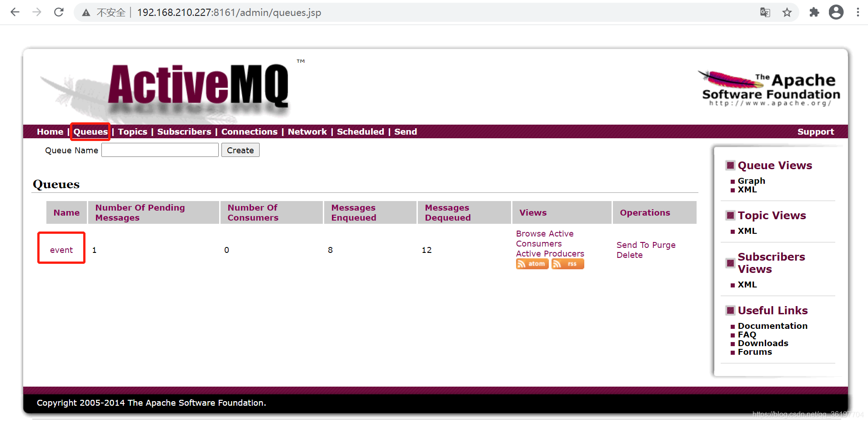Viewport: 868px width, 423px height.
Task: Open the Support link in the nav bar
Action: pos(815,131)
